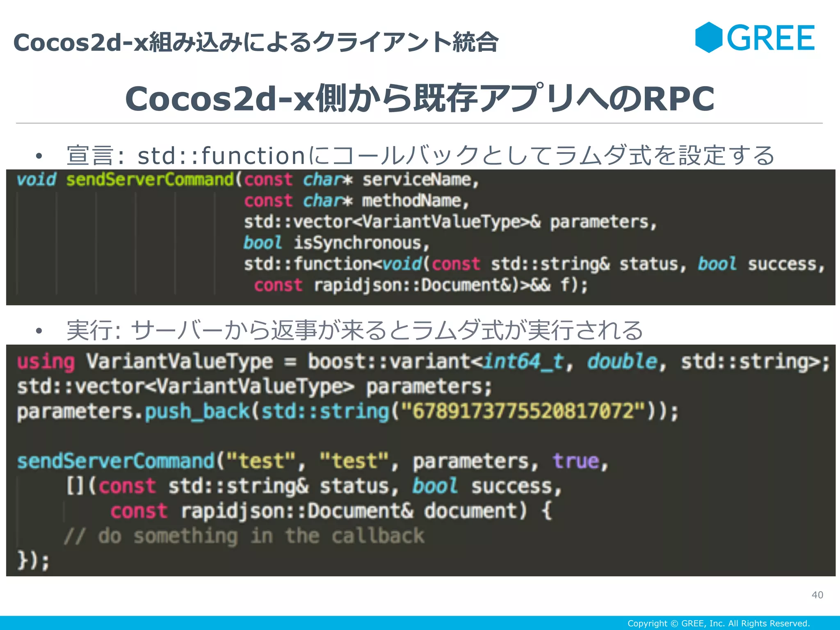Image resolution: width=840 pixels, height=630 pixels.
Task: Click the 'Copyright © GREE, Inc. All Rights Reserved.' footer
Action: pyautogui.click(x=719, y=623)
